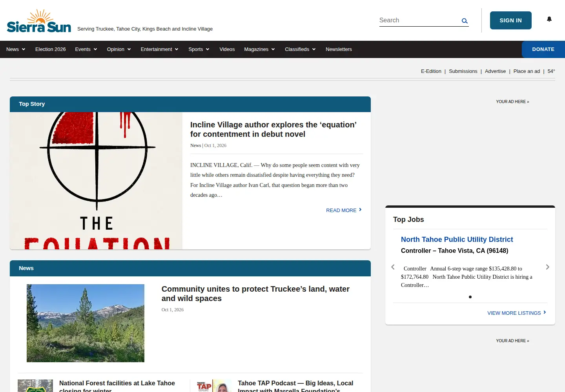This screenshot has height=392, width=565.
Task: Open the Tahoe TAP Podcast thumbnail
Action: tap(214, 386)
